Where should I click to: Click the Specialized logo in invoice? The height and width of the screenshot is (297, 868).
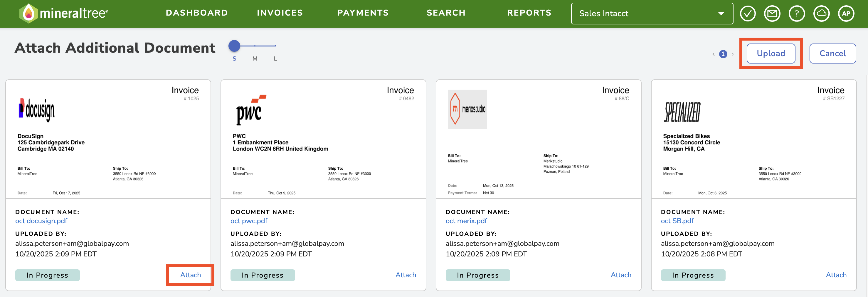tap(682, 112)
